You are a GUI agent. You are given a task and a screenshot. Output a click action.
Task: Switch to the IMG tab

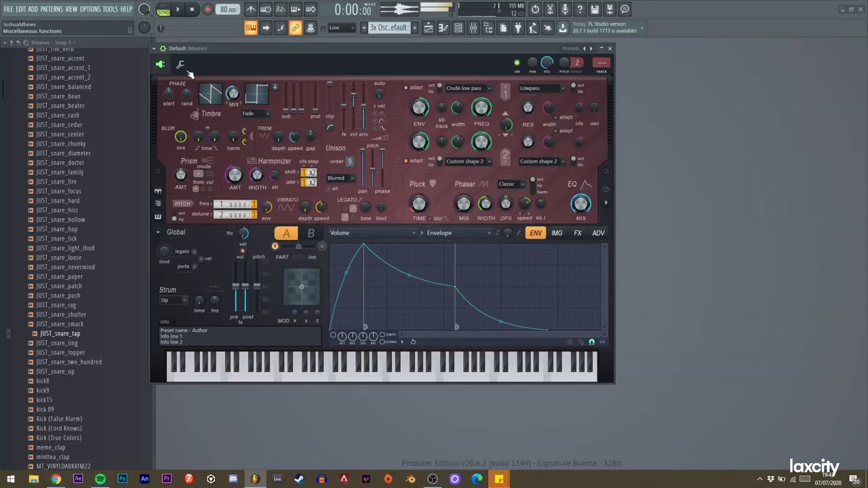(557, 233)
